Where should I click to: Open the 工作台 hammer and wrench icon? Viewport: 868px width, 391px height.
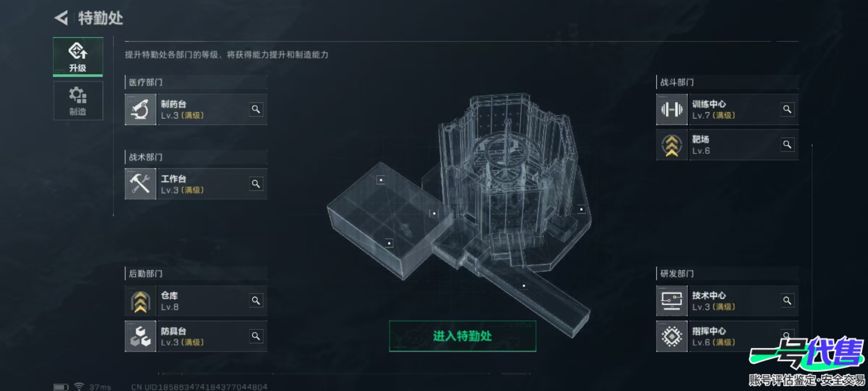pyautogui.click(x=140, y=184)
